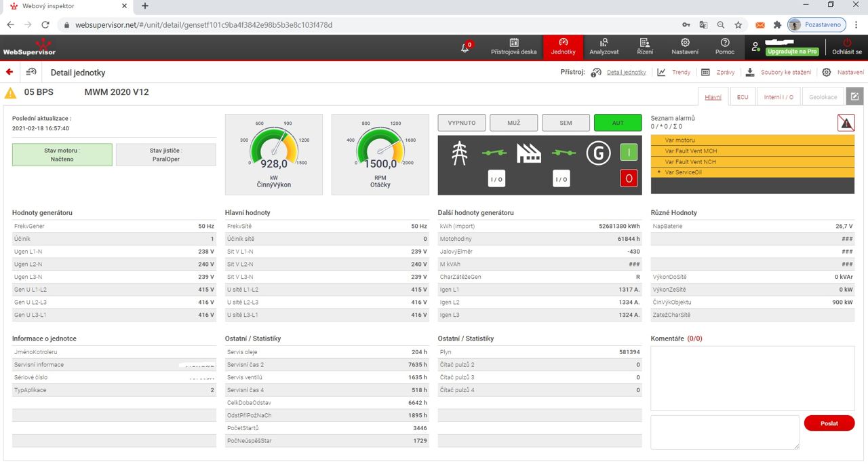868x464 pixels.
Task: Toggle the generator breaker I / O button
Action: coord(561,179)
